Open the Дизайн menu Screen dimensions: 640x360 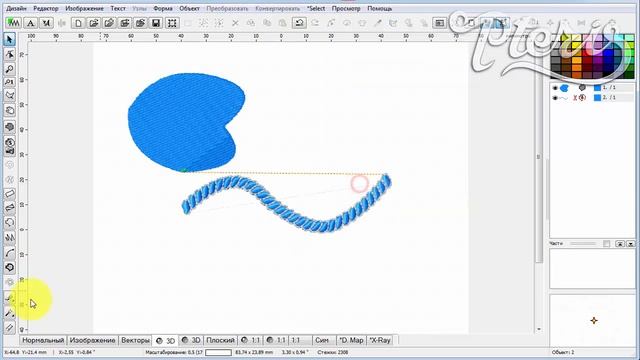(x=16, y=8)
